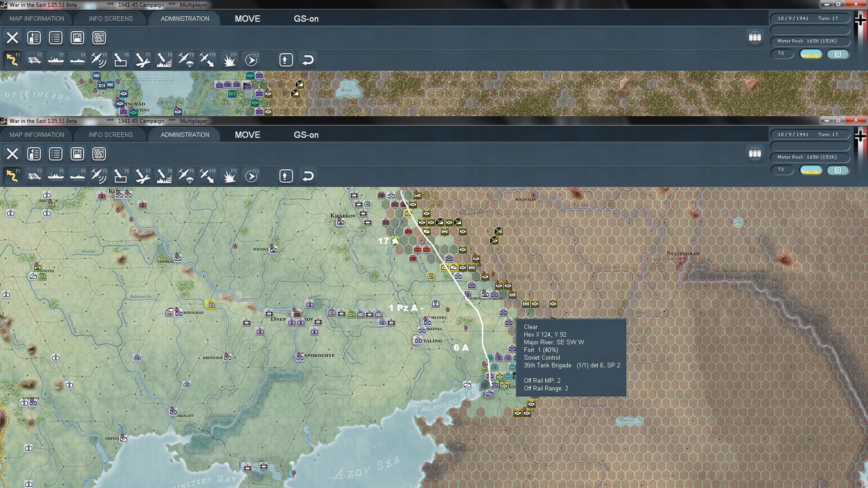Open Administration tab in upper window
This screenshot has height=488, width=868.
[185, 19]
